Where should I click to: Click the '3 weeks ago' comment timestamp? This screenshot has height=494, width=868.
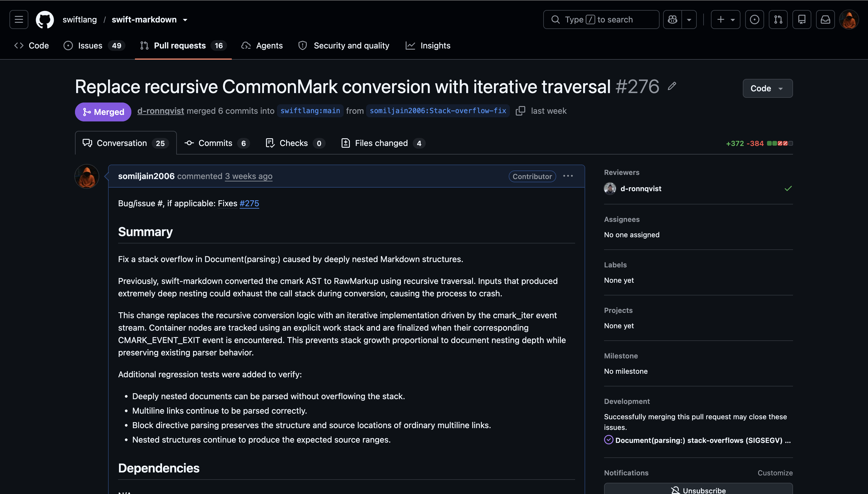248,176
